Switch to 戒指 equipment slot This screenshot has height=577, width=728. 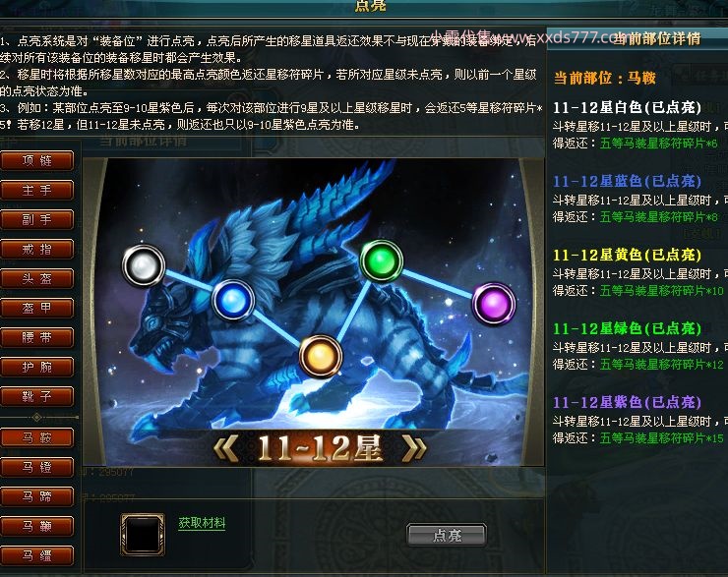pos(37,249)
